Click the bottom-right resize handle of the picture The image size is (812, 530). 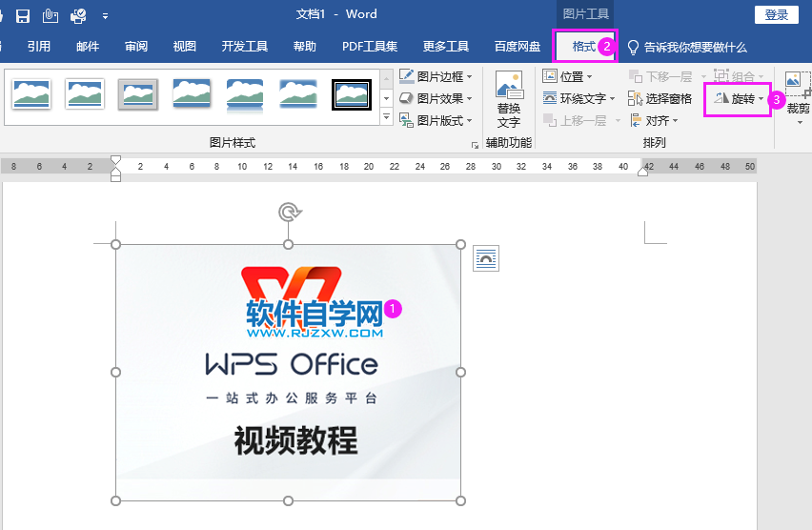pos(461,500)
